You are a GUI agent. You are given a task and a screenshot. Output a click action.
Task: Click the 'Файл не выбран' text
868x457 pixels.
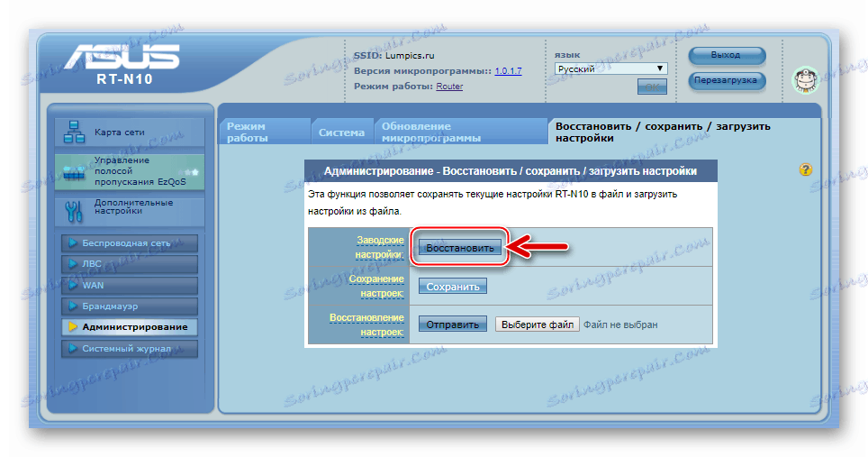click(x=620, y=324)
